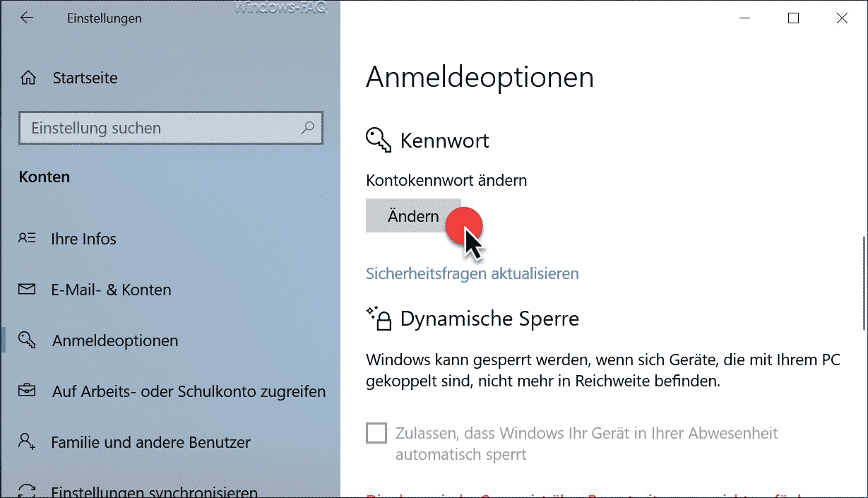Minimize the Einstellungen window
Screen dimensions: 868x498
tap(745, 18)
